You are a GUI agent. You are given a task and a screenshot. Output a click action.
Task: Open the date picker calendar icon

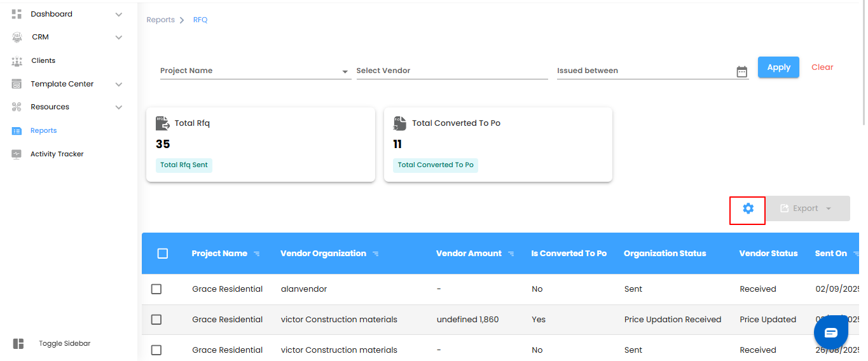tap(741, 72)
